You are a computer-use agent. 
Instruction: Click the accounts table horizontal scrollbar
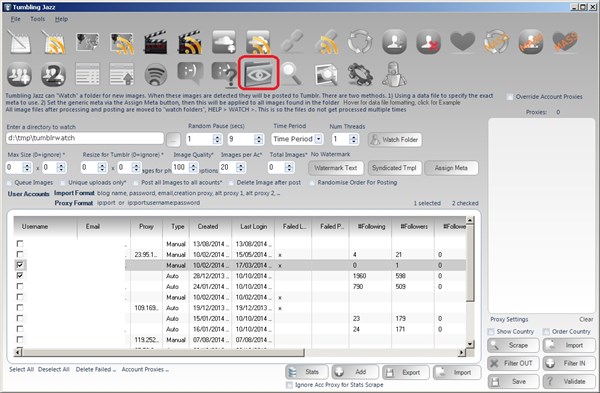coord(163,352)
